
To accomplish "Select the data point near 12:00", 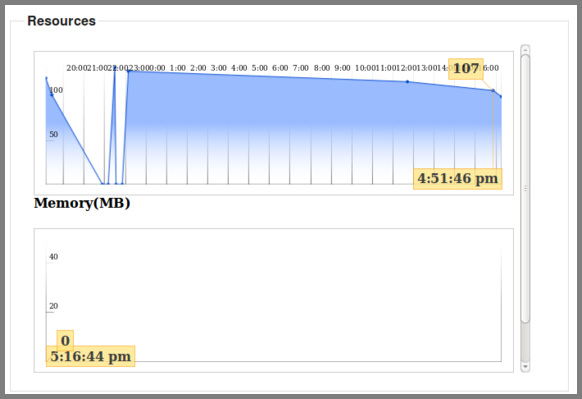I will coord(407,82).
